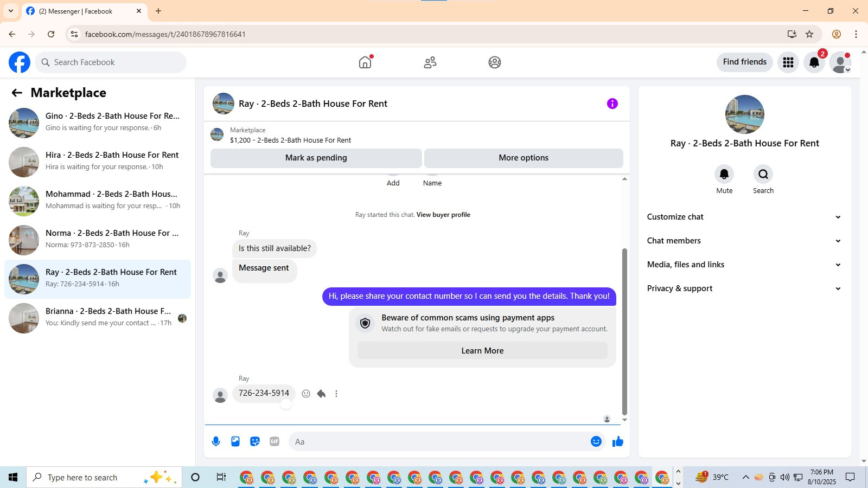
Task: Select Ray 2-Beds 2-Bath conversation
Action: pyautogui.click(x=98, y=279)
